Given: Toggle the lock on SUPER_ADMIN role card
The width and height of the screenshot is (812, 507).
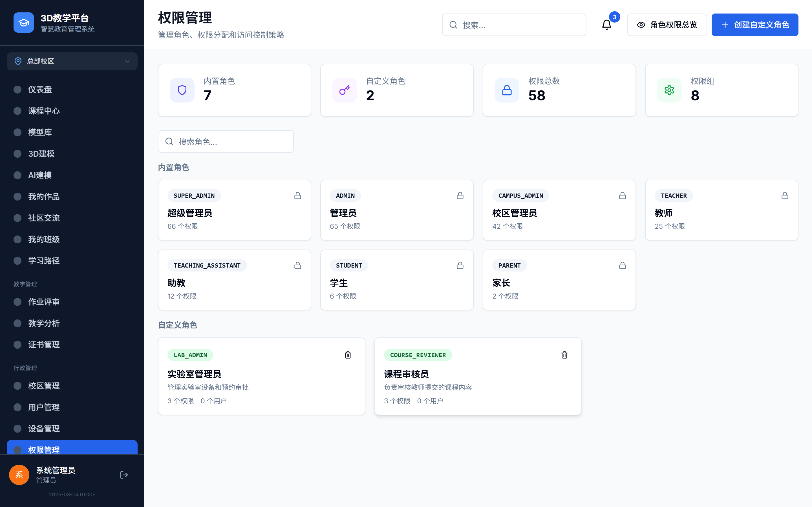Looking at the screenshot, I should [x=298, y=195].
